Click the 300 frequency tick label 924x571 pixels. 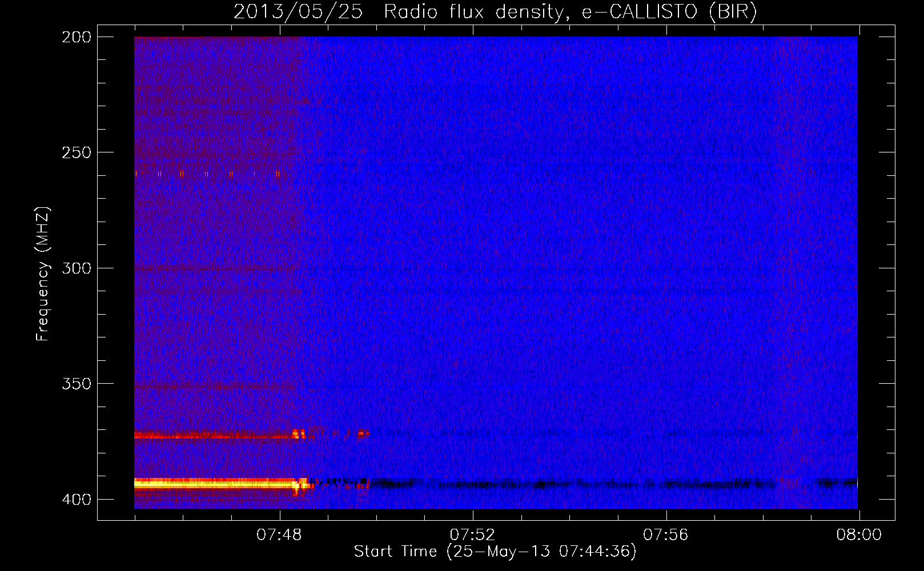[x=77, y=268]
